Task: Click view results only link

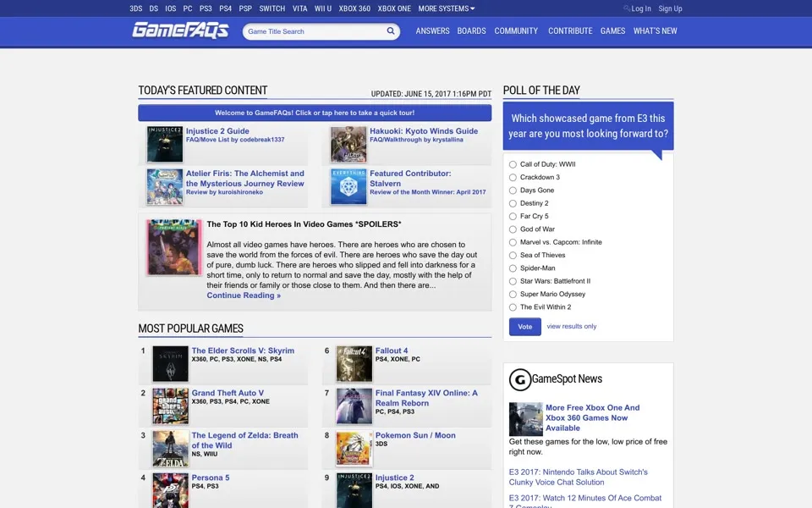Action: 571,327
